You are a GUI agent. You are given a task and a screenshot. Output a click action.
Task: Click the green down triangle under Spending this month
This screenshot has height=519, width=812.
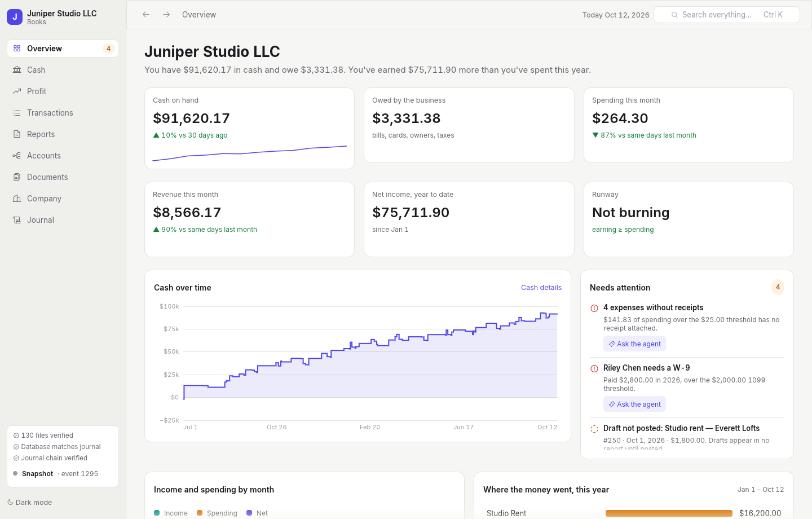click(x=595, y=135)
